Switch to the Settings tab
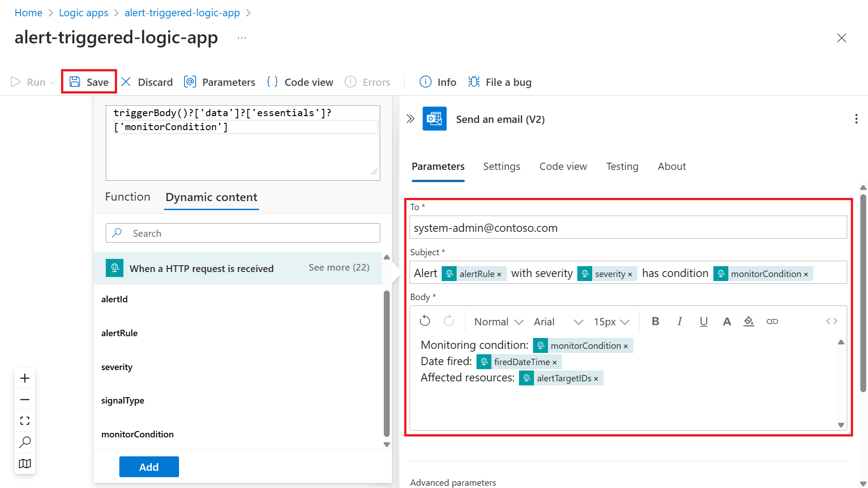Viewport: 868px width, 488px height. 501,166
